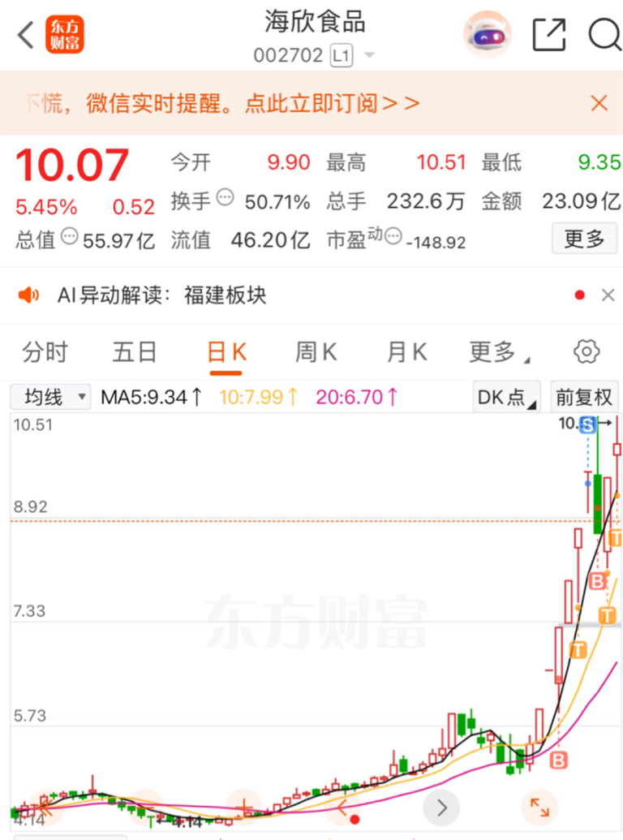Tap the 今开 9.90 value

coord(289,162)
